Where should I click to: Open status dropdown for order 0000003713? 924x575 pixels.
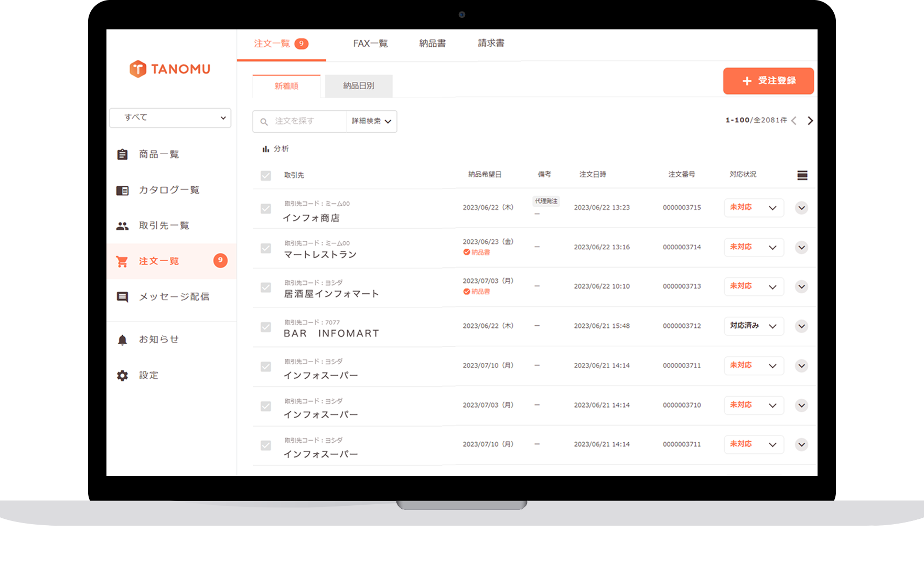click(754, 286)
